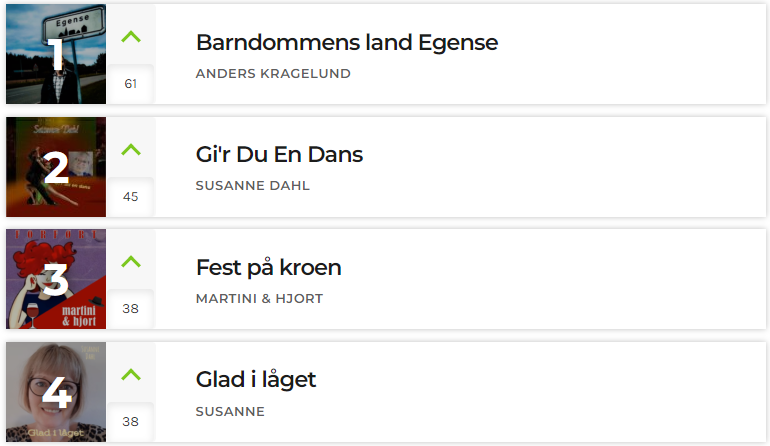This screenshot has width=770, height=446.
Task: Select artist Anders Kragelund
Action: coord(273,74)
